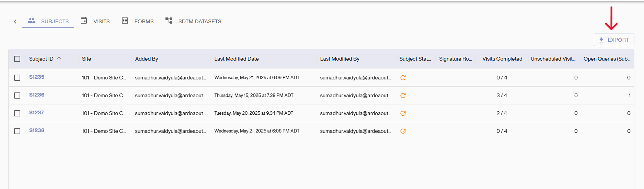This screenshot has width=644, height=189.
Task: Select the checkbox for subject S1237
Action: point(17,113)
